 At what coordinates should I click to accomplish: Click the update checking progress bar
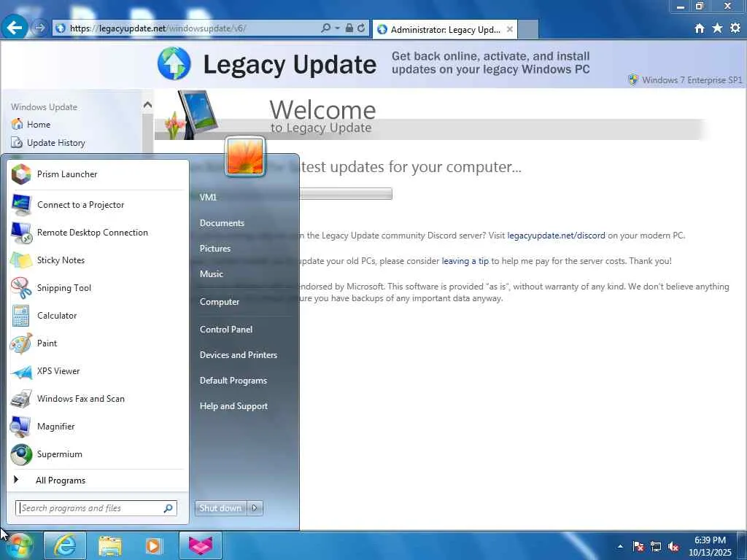(x=346, y=194)
